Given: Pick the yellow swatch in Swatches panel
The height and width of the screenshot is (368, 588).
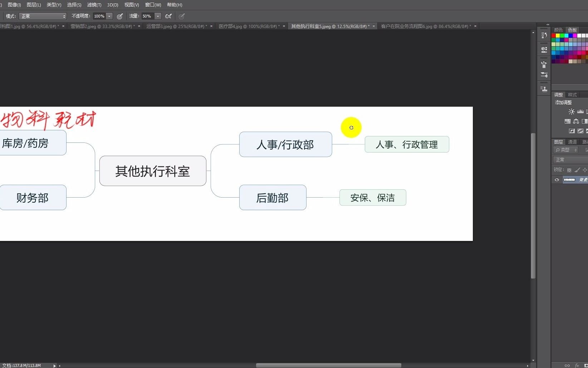Looking at the screenshot, I should coord(558,35).
